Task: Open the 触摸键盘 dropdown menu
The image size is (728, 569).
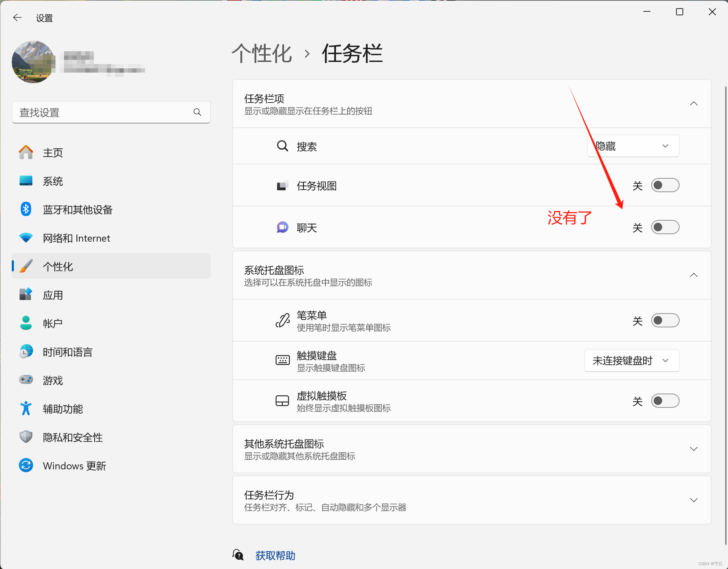Action: 631,361
